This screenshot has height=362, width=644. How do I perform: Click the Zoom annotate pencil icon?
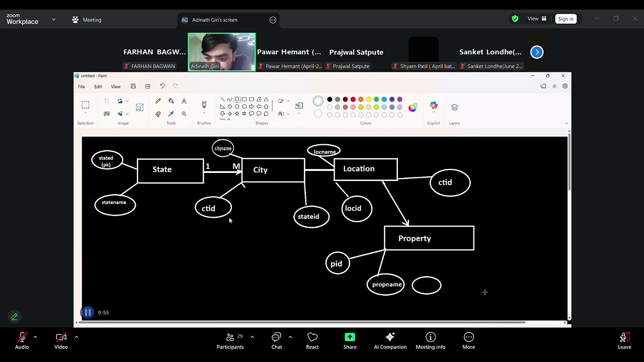point(15,317)
